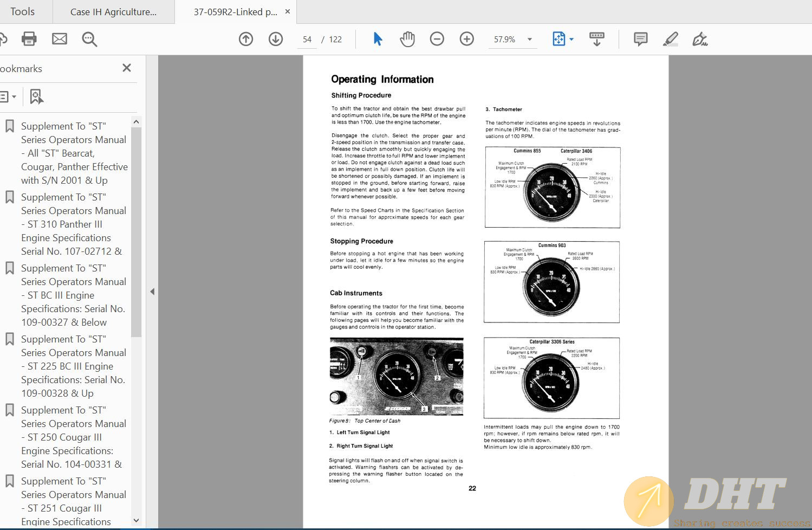Screen dimensions: 812x530
Task: Open bookmark options menu icon
Action: pos(8,96)
